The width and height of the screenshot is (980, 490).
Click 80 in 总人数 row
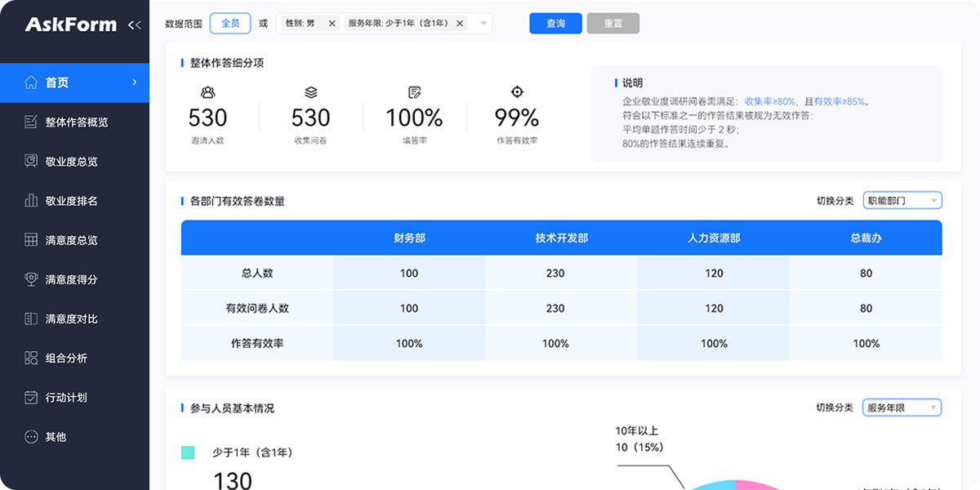(866, 274)
